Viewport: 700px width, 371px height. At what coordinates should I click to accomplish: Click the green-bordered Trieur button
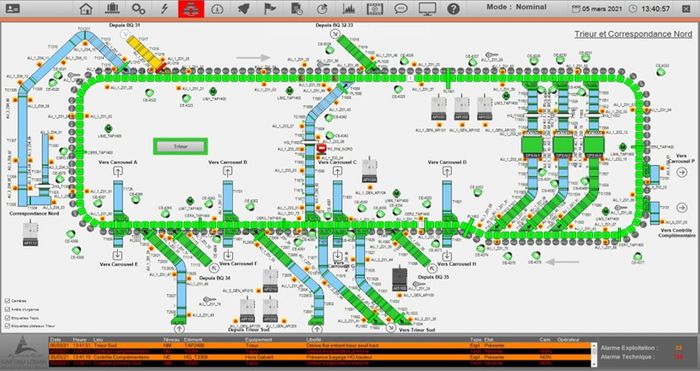click(180, 146)
